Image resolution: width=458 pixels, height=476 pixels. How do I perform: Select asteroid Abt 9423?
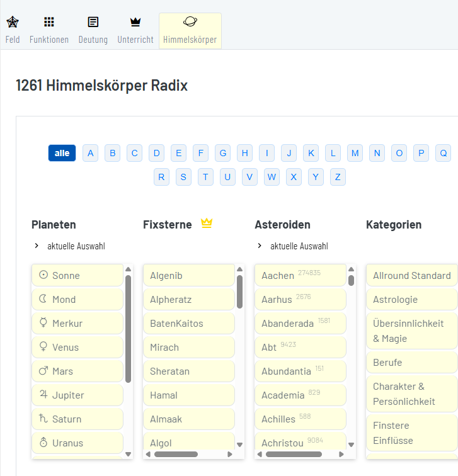(x=301, y=348)
